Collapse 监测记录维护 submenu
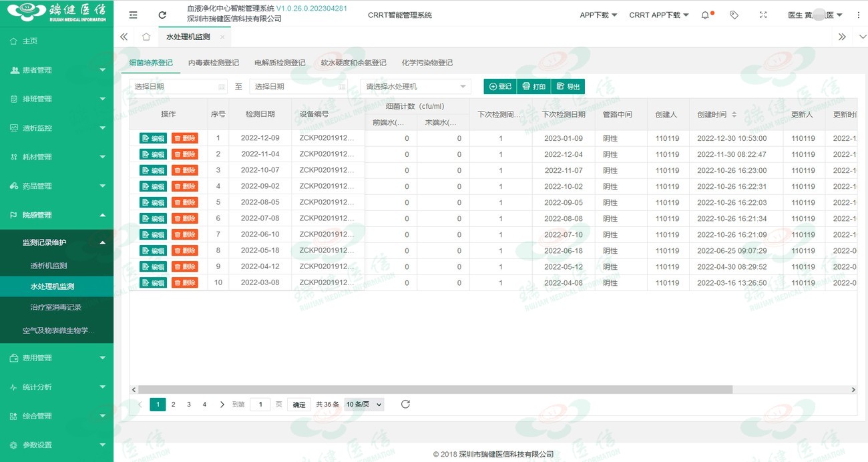Viewport: 868px width, 462px height. click(57, 242)
